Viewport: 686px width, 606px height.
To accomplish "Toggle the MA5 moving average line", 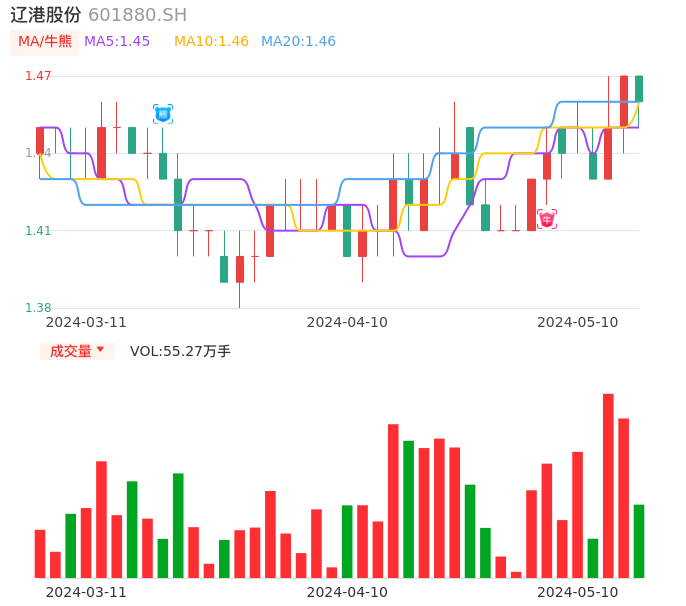I will coord(117,42).
